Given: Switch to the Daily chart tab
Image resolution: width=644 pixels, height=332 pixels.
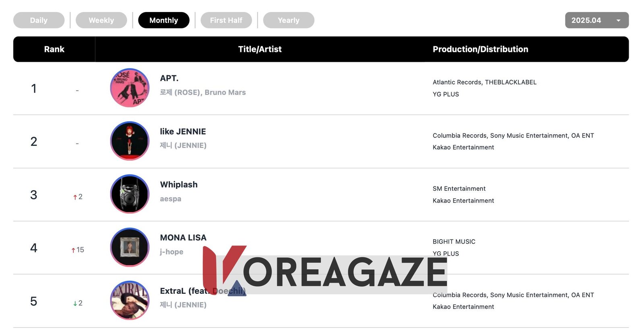Looking at the screenshot, I should coord(39,20).
